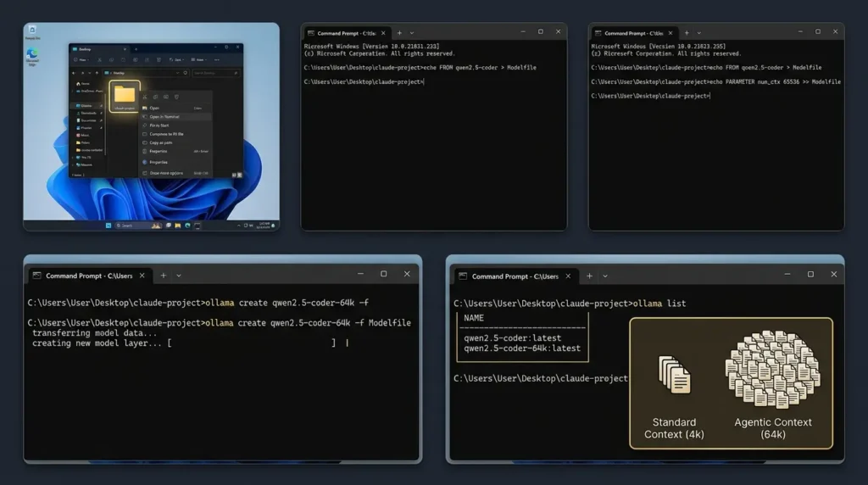Image resolution: width=868 pixels, height=485 pixels.
Task: Open the Sort dropdown in Explorer toolbar
Action: pos(177,60)
